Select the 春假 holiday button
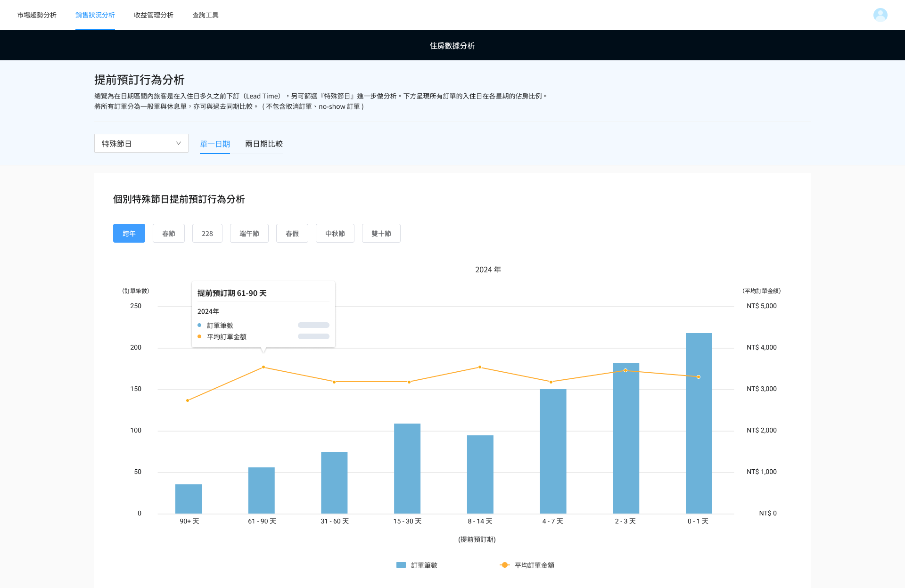 click(x=292, y=233)
